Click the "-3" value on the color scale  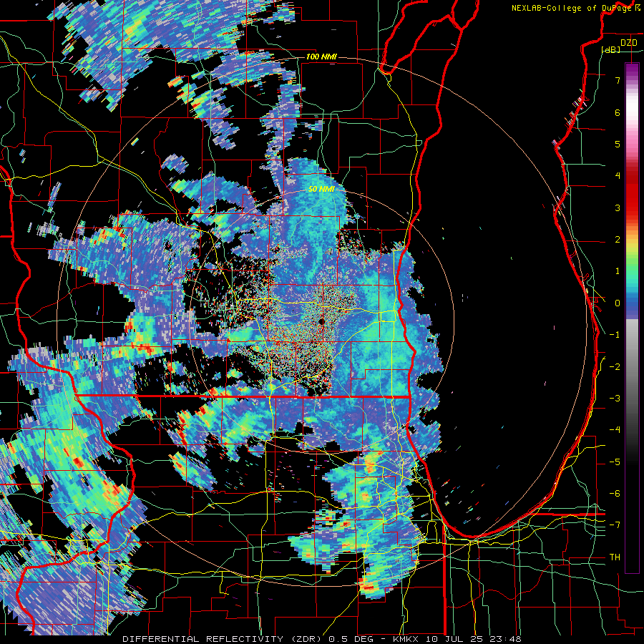click(615, 399)
